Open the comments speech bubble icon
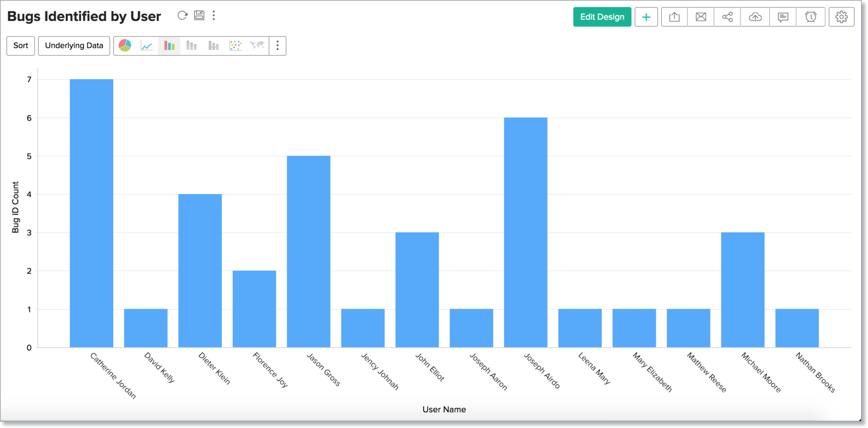This screenshot has height=428, width=868. 783,17
